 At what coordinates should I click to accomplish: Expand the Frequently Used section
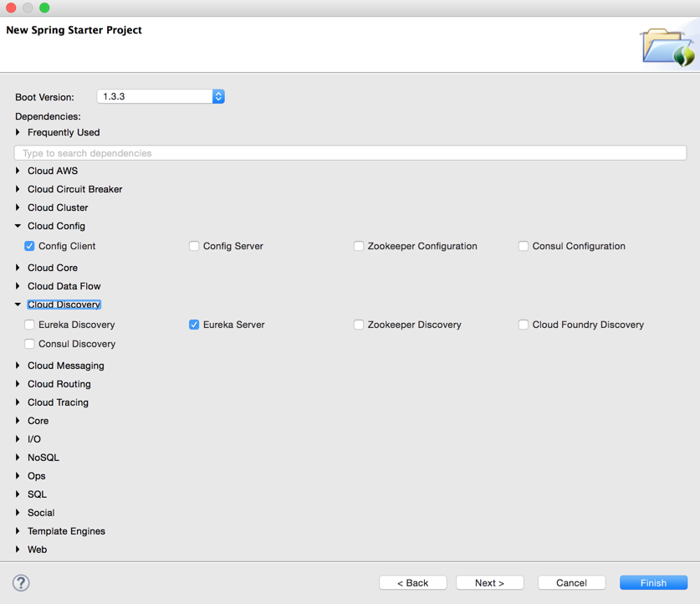18,132
